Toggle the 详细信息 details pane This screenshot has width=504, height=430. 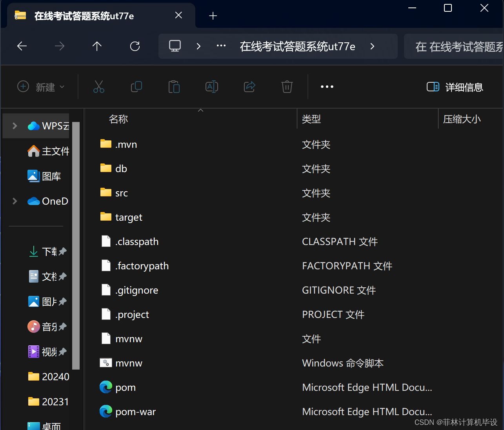tap(455, 87)
